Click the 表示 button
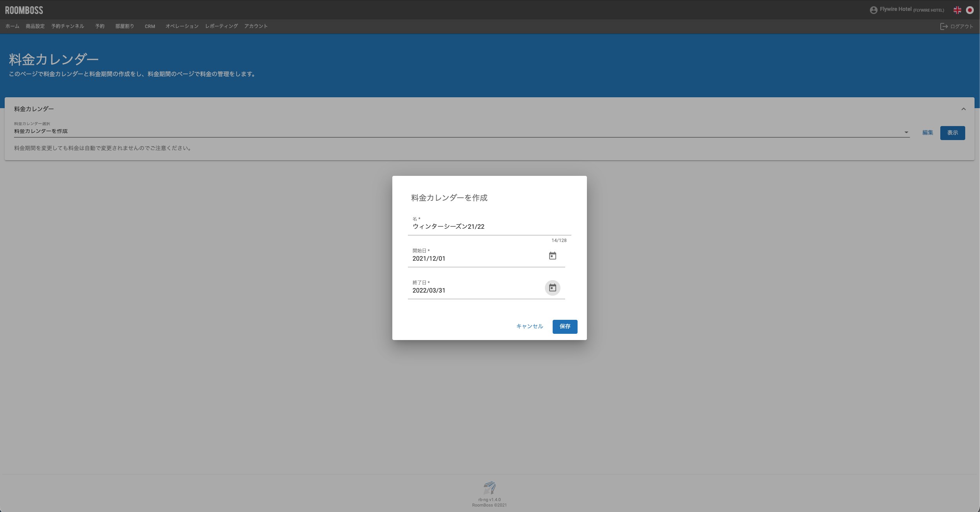 (x=952, y=133)
